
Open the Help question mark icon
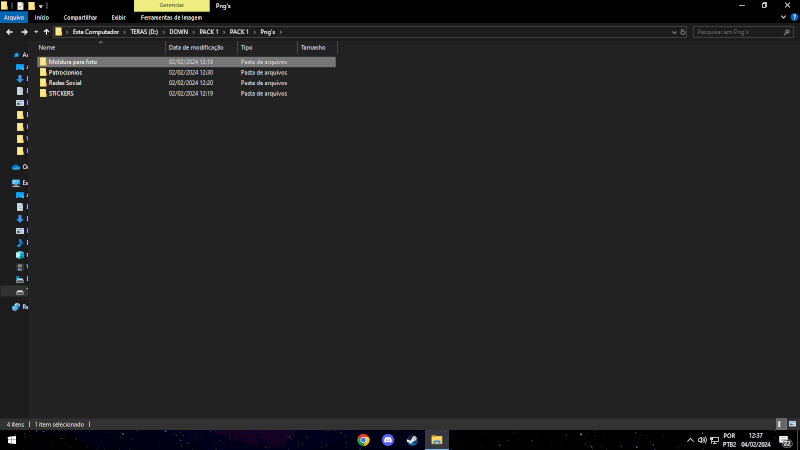click(x=794, y=17)
